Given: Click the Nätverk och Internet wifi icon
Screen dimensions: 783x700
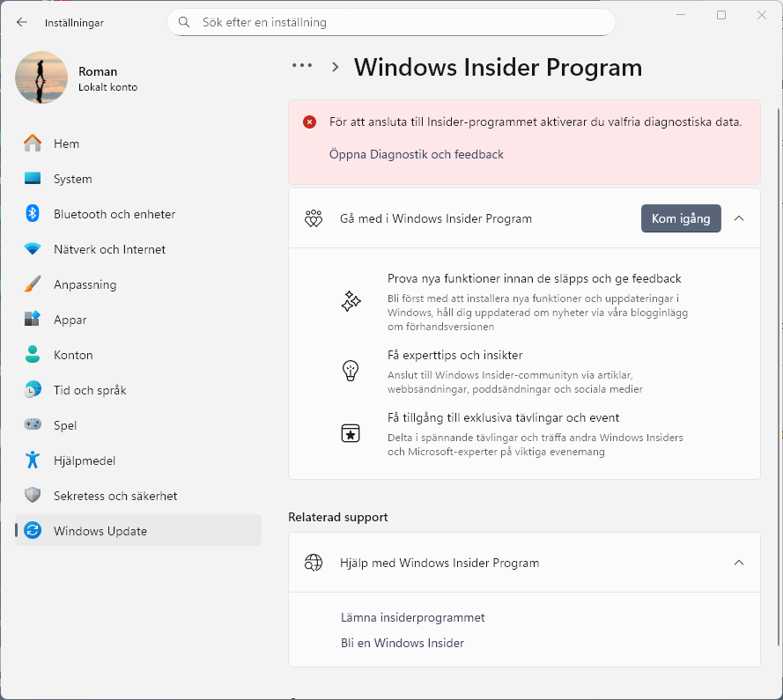Looking at the screenshot, I should pos(33,248).
